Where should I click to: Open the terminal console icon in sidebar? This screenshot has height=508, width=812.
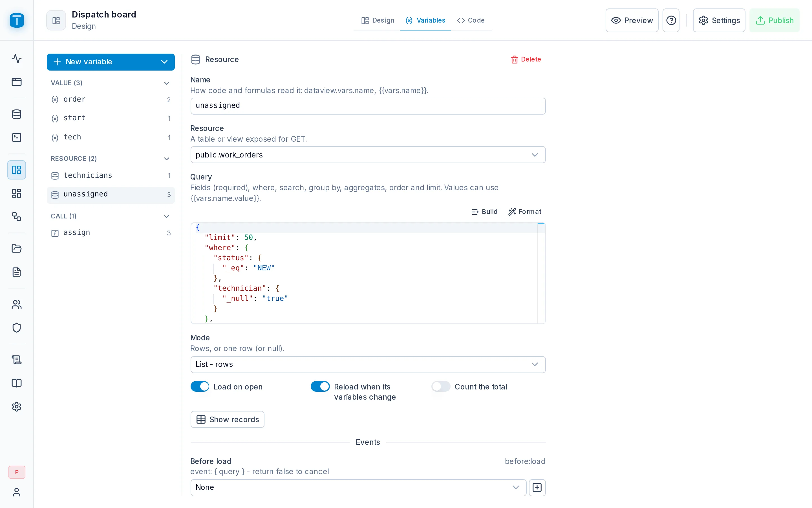tap(16, 137)
